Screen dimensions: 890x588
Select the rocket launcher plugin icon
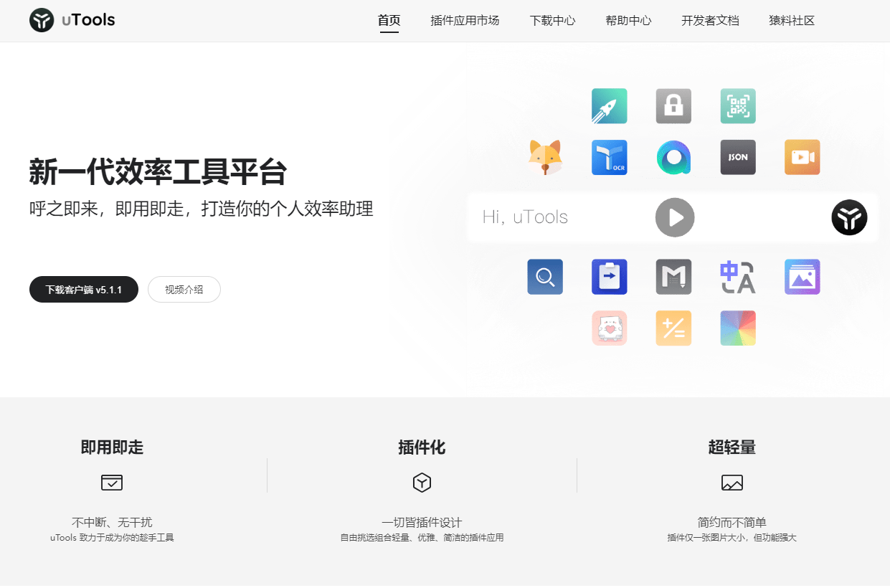coord(610,106)
